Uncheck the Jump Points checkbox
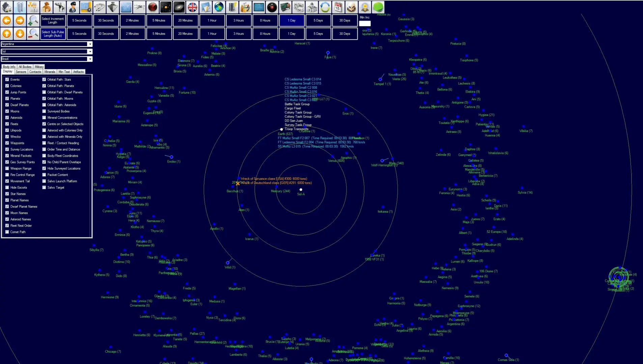The height and width of the screenshot is (364, 643). click(x=7, y=92)
